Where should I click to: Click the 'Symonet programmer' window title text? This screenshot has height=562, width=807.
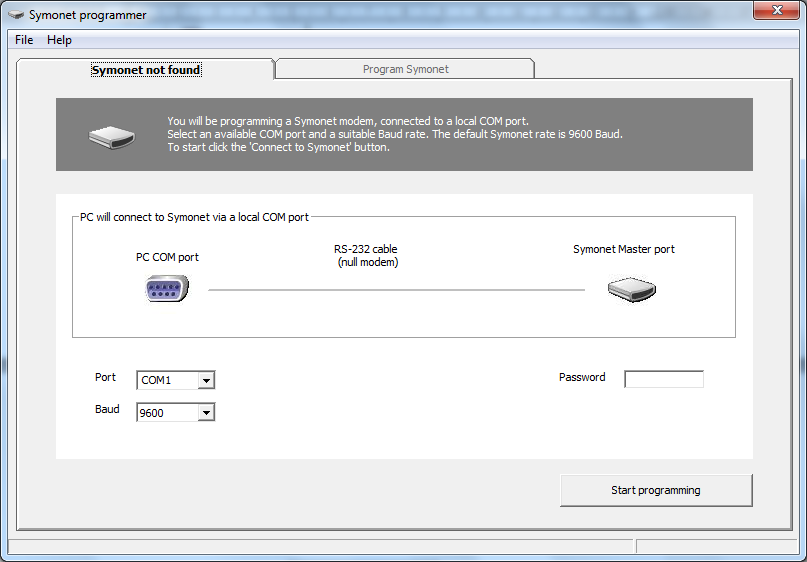point(87,15)
